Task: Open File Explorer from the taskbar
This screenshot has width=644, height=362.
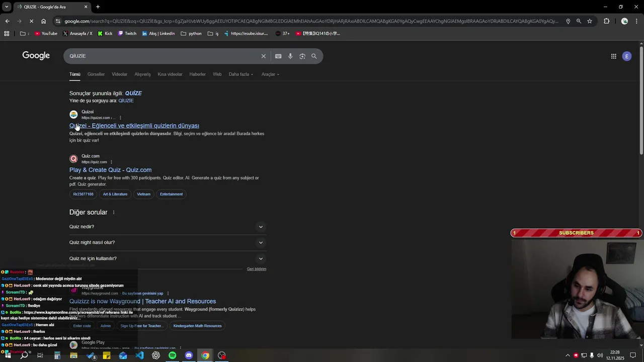Action: tap(73, 355)
